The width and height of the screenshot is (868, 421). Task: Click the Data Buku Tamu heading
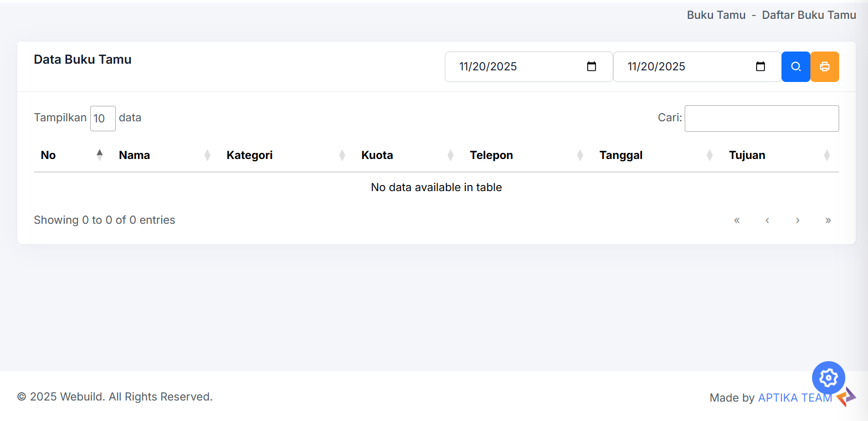pos(83,59)
